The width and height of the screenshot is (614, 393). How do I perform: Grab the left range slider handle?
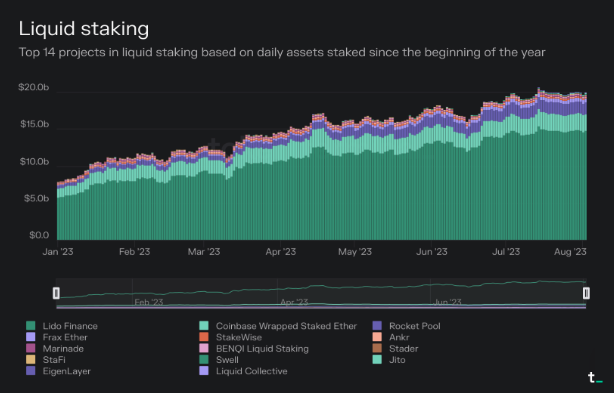(56, 293)
